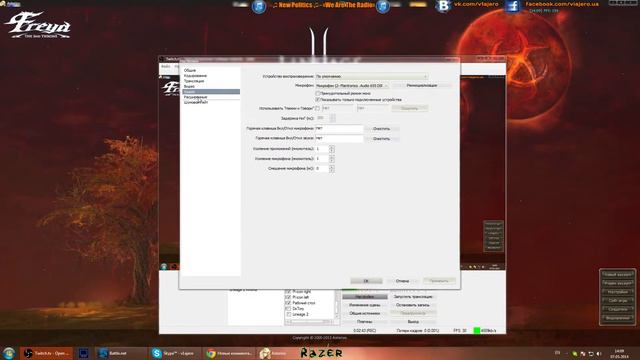Untick show only connected devices checkbox
The width and height of the screenshot is (640, 360).
click(x=318, y=100)
